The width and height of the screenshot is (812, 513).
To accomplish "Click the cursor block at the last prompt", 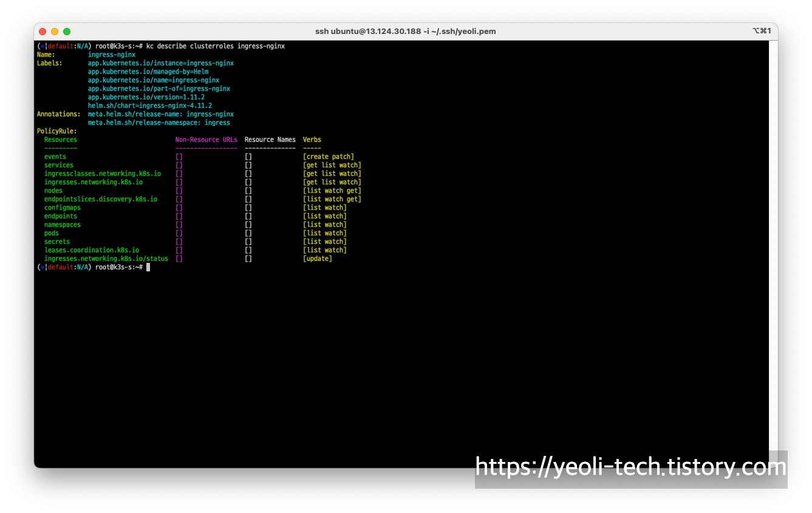I will [x=148, y=267].
